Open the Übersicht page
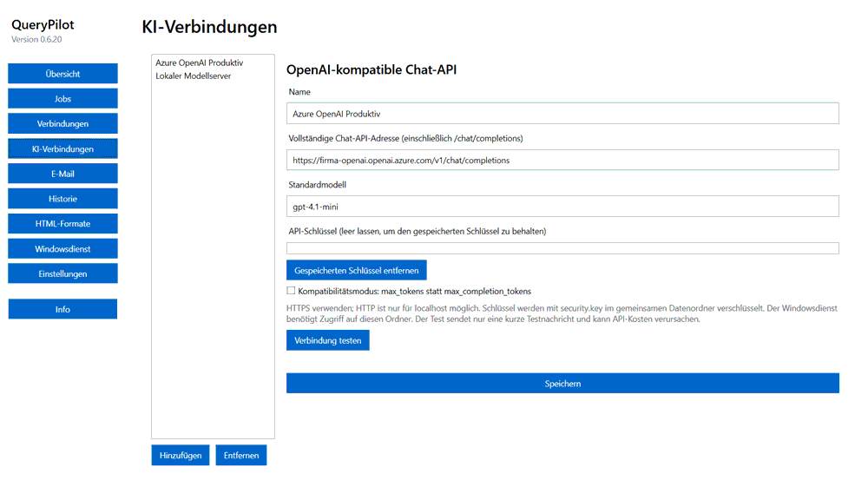Image resolution: width=868 pixels, height=487 pixels. point(62,74)
